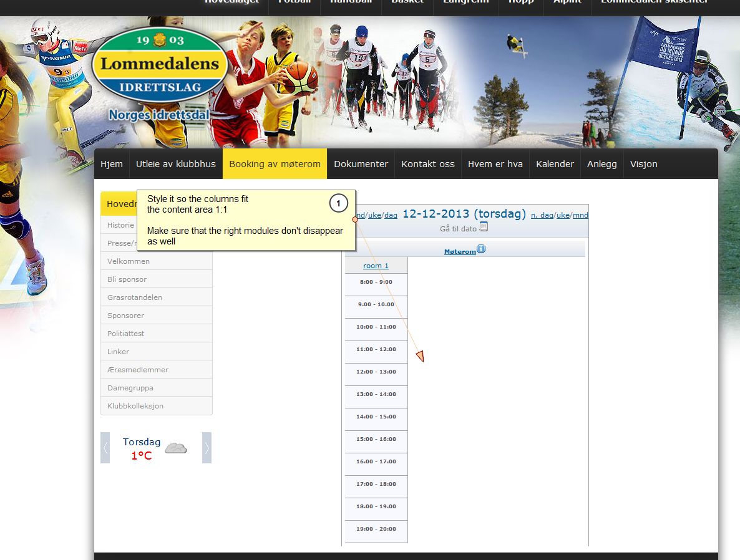Image resolution: width=740 pixels, height=560 pixels.
Task: Open Velkommen in the sidebar menu
Action: tap(156, 261)
